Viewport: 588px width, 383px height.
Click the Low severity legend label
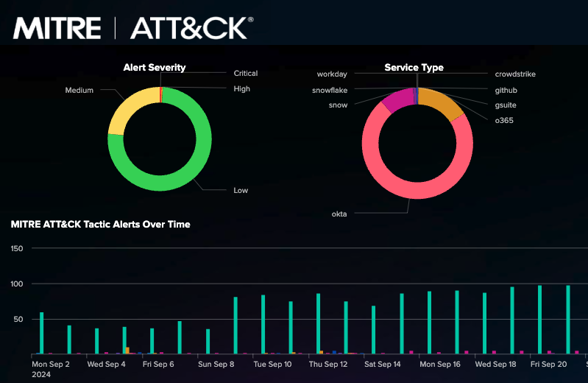[x=241, y=190]
